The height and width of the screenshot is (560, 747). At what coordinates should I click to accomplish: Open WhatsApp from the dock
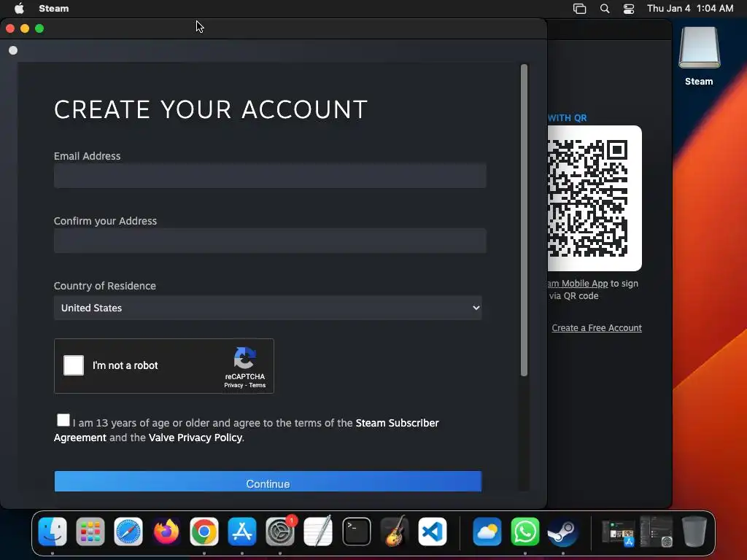[x=525, y=532]
